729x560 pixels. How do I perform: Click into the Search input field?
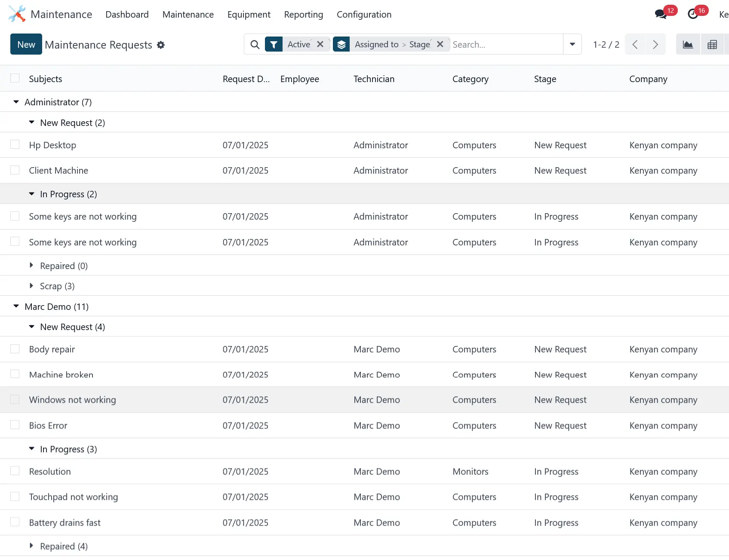[505, 45]
